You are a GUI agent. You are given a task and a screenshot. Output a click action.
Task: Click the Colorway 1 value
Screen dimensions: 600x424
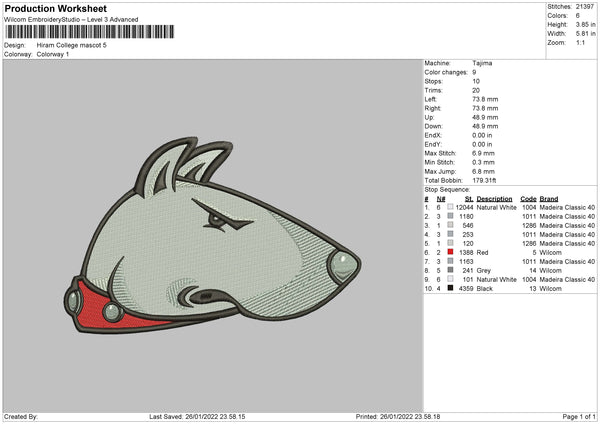pyautogui.click(x=53, y=54)
